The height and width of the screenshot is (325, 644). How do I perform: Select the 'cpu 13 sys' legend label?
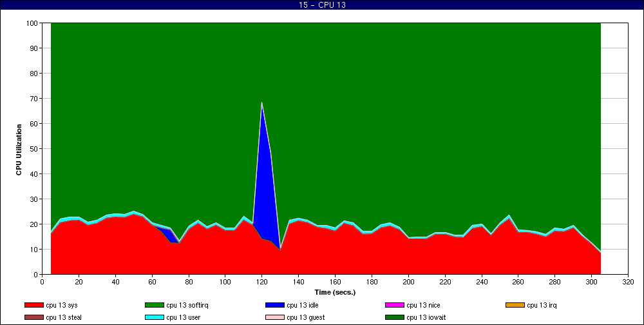point(62,305)
